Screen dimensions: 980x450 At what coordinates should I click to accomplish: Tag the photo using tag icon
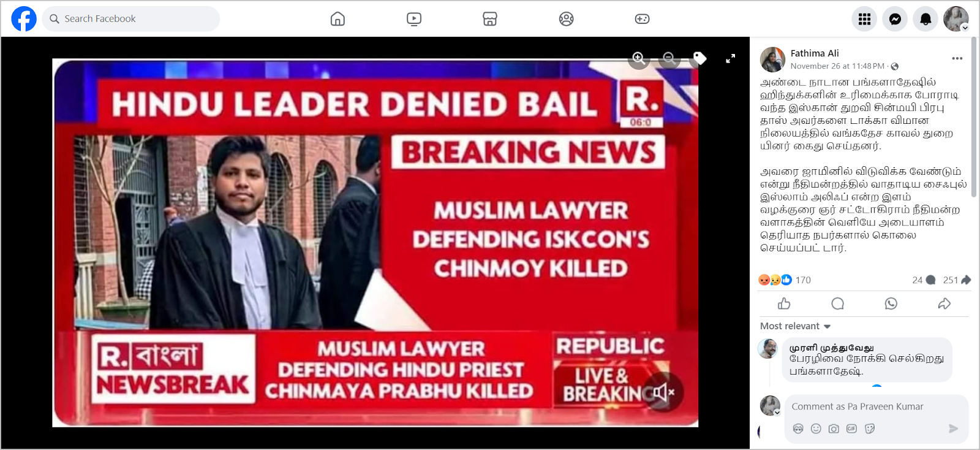[699, 58]
